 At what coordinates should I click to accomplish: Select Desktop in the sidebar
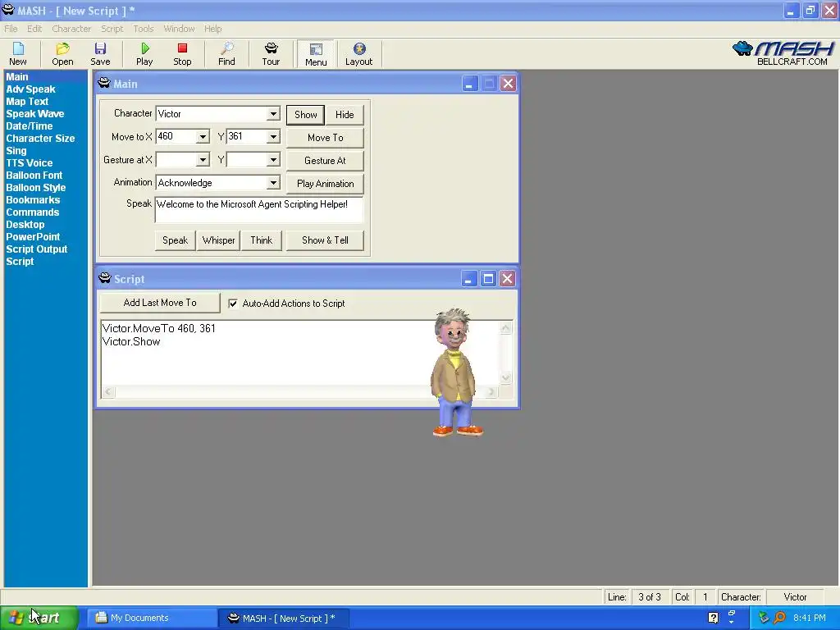tap(25, 225)
